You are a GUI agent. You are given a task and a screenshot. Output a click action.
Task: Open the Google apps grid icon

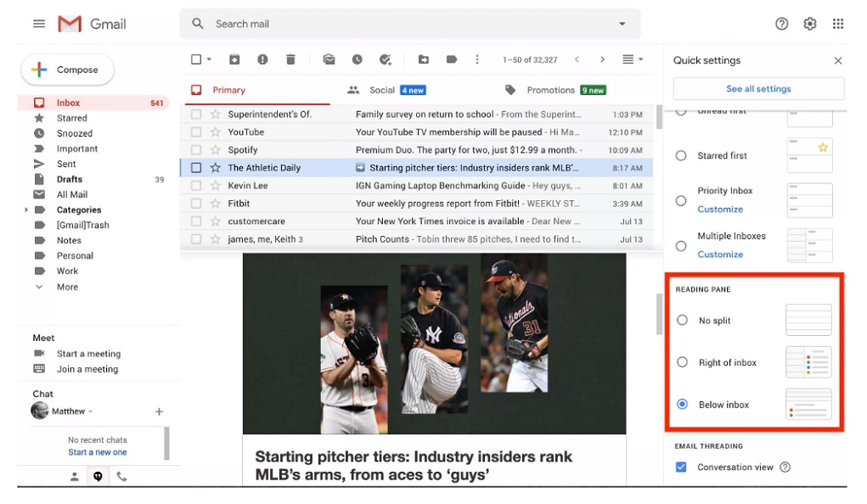pyautogui.click(x=837, y=24)
